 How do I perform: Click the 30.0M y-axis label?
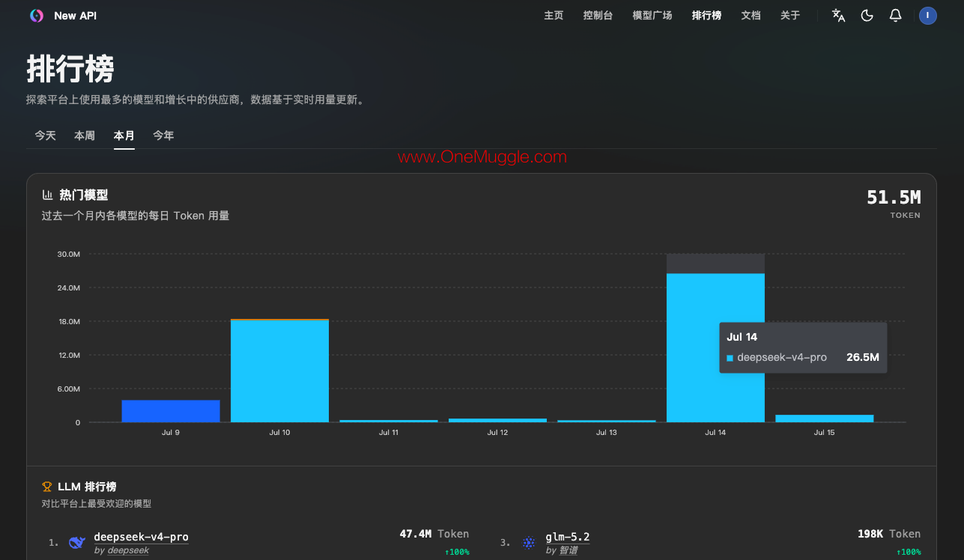click(68, 255)
